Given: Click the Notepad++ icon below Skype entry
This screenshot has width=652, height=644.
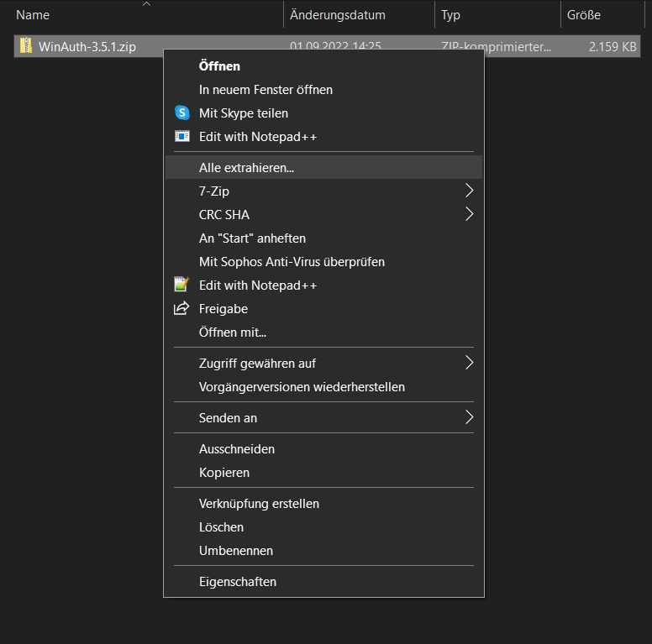Looking at the screenshot, I should point(182,136).
